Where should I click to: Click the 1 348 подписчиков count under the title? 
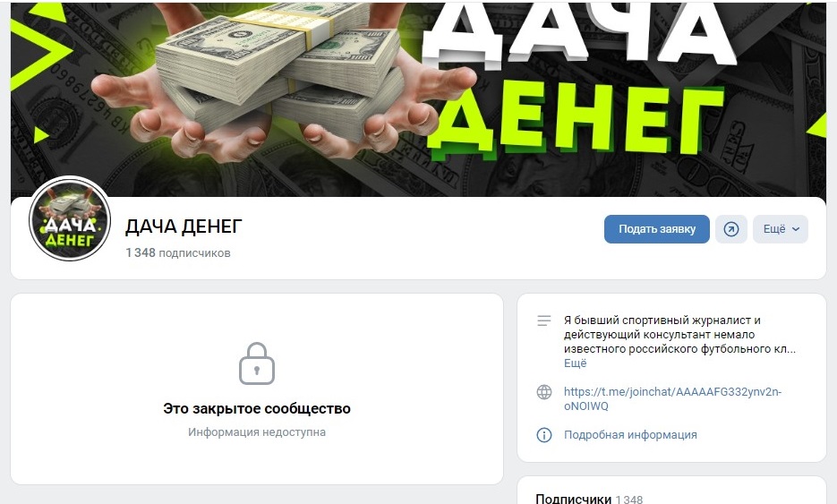click(x=178, y=252)
